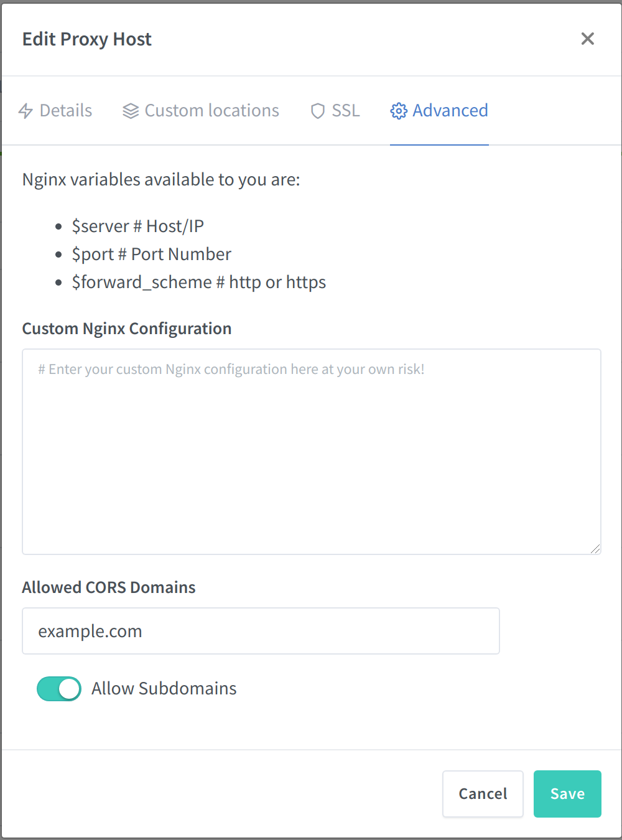622x840 pixels.
Task: Focus the Custom Nginx Configuration text area
Action: [311, 451]
